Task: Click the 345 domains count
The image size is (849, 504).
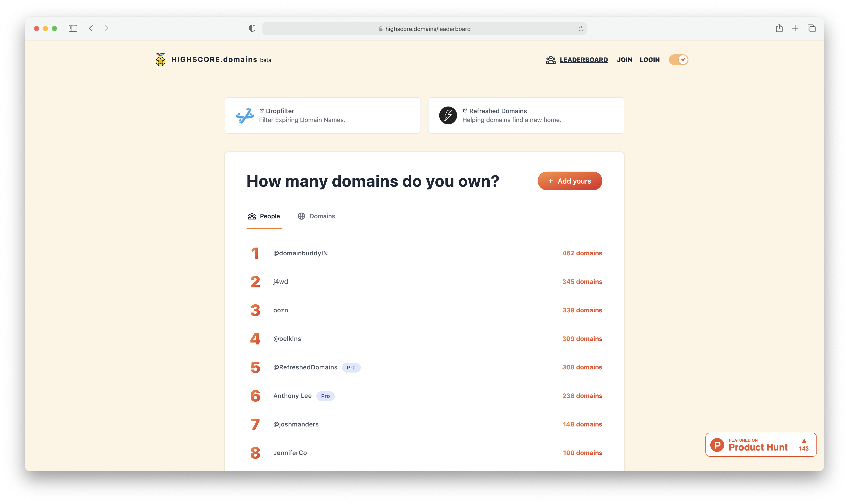Action: pos(582,282)
